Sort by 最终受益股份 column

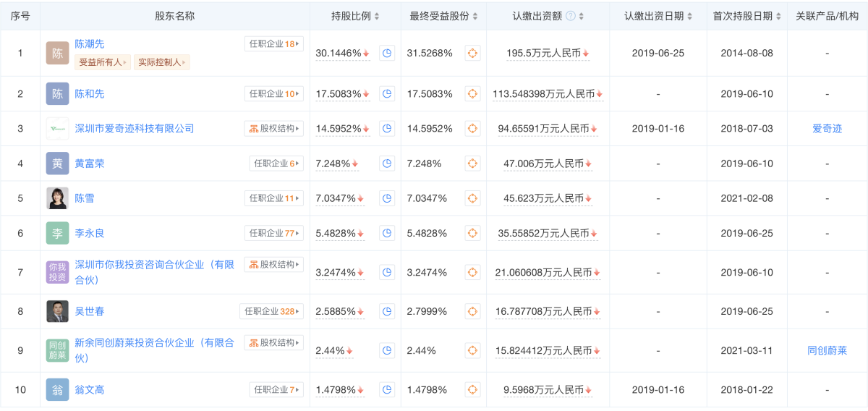475,16
